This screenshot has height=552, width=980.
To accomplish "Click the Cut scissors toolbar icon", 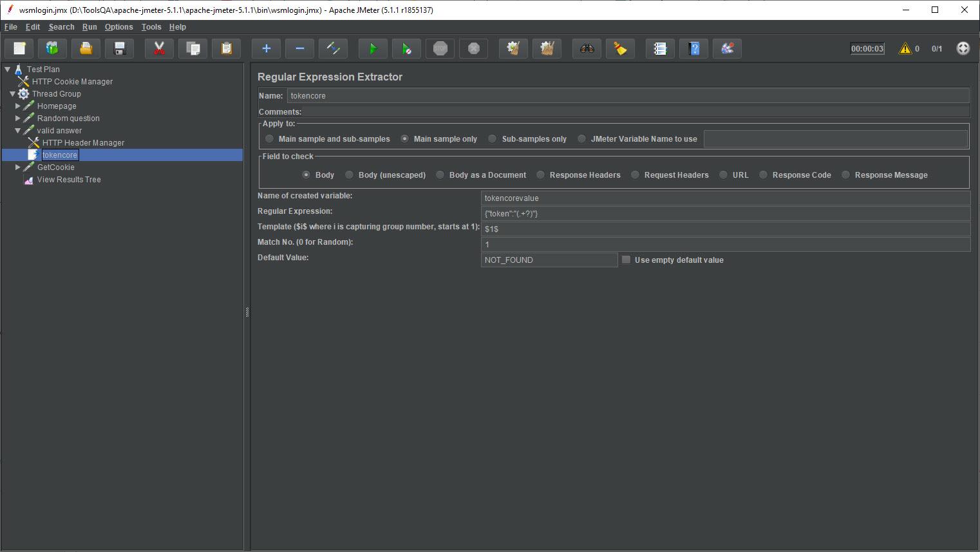I will point(159,49).
